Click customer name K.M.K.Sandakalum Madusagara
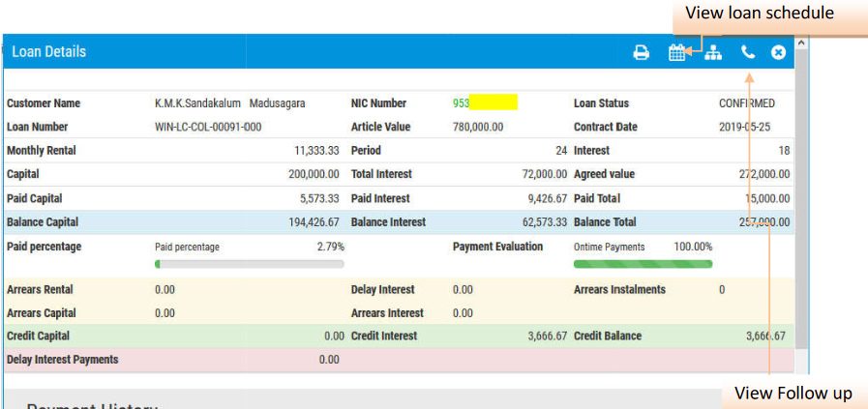Screen dimensions: 868x409 (x=229, y=103)
